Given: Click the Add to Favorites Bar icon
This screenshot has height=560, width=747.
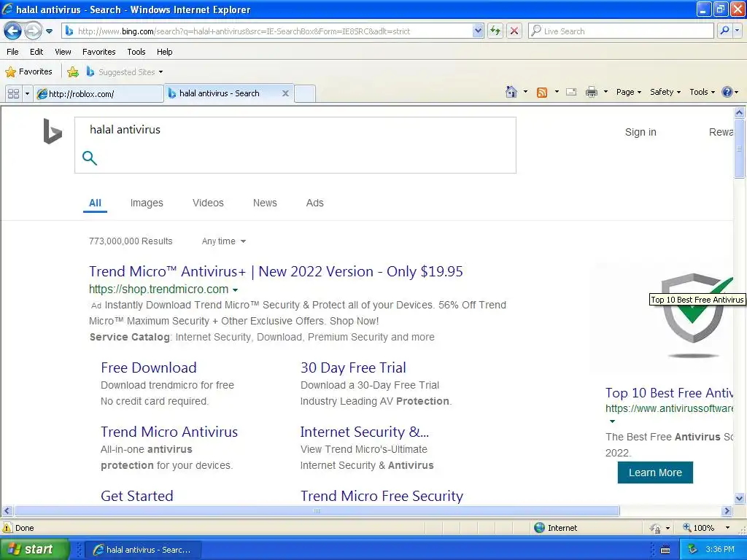Looking at the screenshot, I should 73,72.
